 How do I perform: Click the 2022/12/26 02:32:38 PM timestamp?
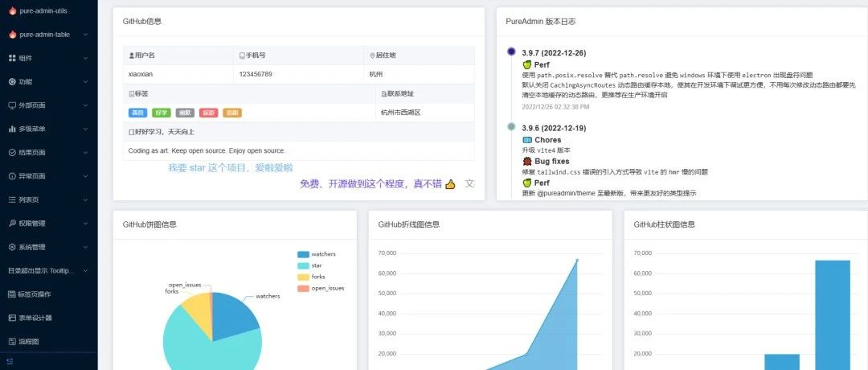click(555, 106)
